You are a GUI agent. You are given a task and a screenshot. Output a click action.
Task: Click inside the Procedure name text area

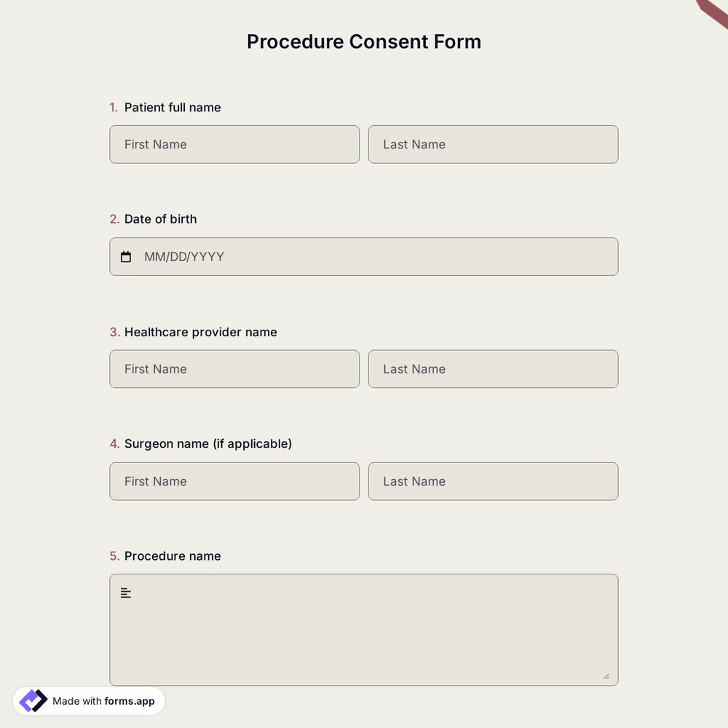[x=364, y=630]
